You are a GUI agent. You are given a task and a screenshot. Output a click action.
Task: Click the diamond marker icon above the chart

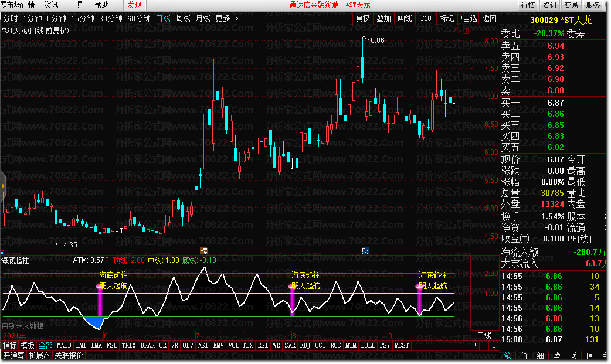pos(457,31)
